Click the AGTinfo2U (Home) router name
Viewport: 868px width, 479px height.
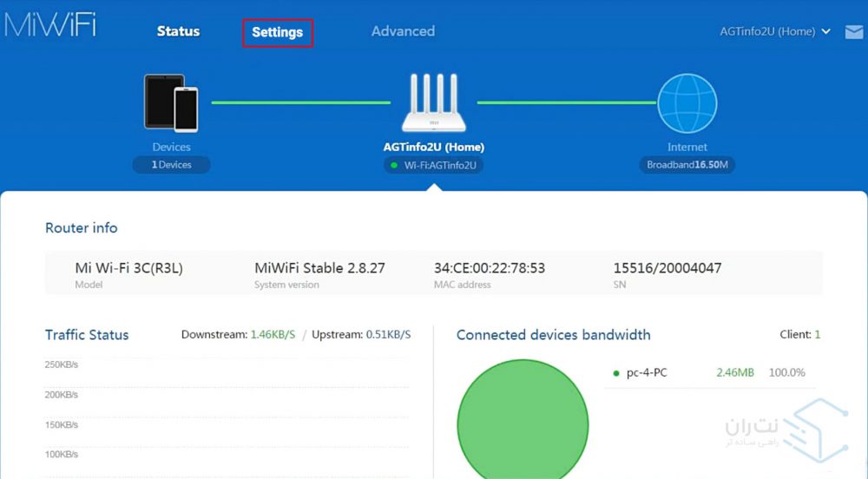433,147
